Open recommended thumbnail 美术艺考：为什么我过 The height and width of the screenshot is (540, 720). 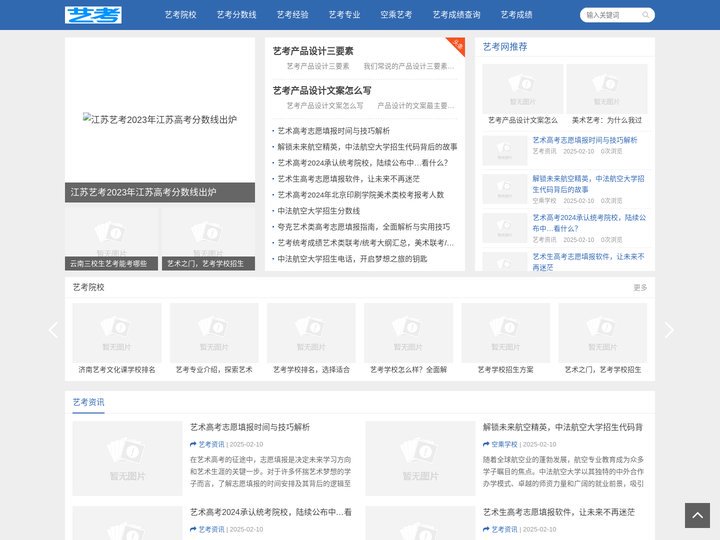point(607,95)
